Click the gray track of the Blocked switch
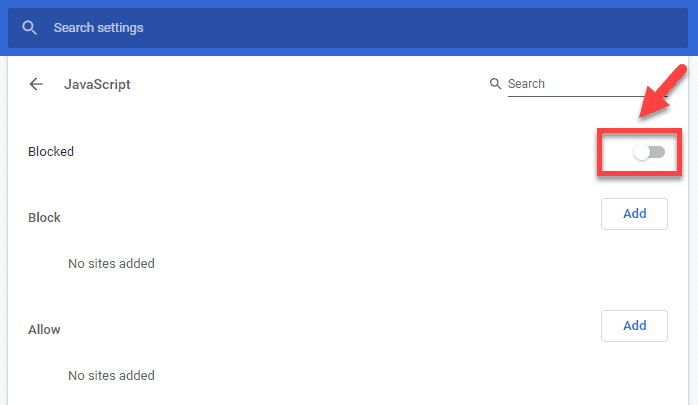This screenshot has width=698, height=405. 658,153
